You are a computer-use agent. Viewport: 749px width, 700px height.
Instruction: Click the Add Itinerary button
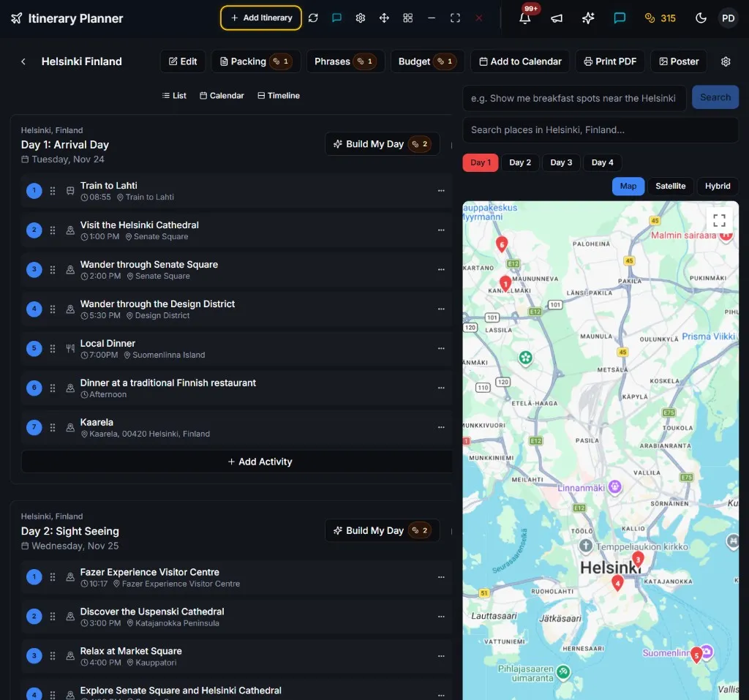pos(261,18)
